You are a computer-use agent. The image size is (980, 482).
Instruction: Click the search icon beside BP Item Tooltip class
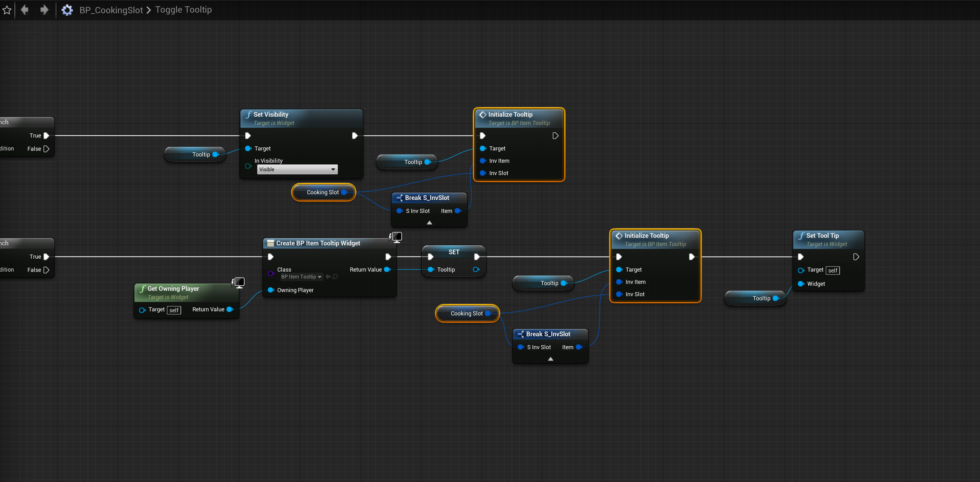tap(335, 277)
